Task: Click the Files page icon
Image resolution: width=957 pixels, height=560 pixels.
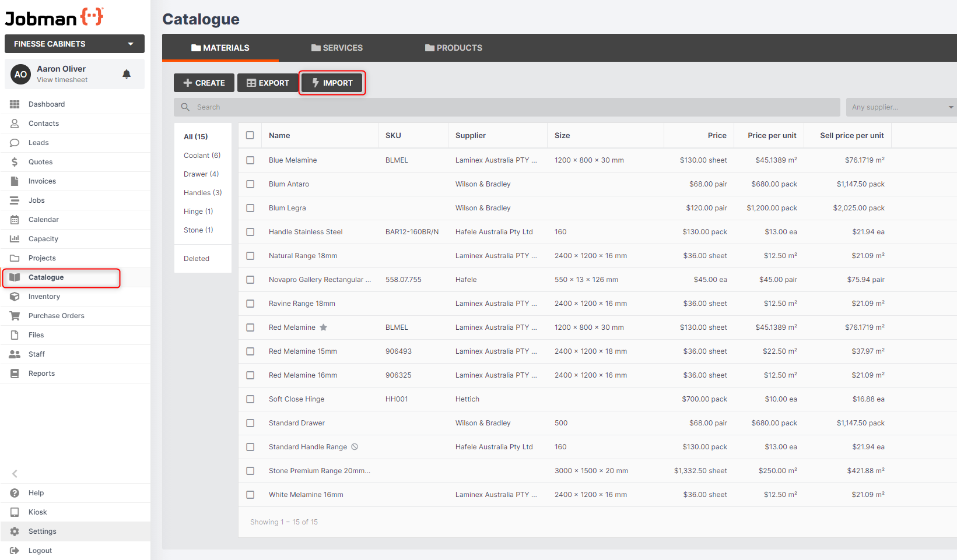Action: click(15, 335)
